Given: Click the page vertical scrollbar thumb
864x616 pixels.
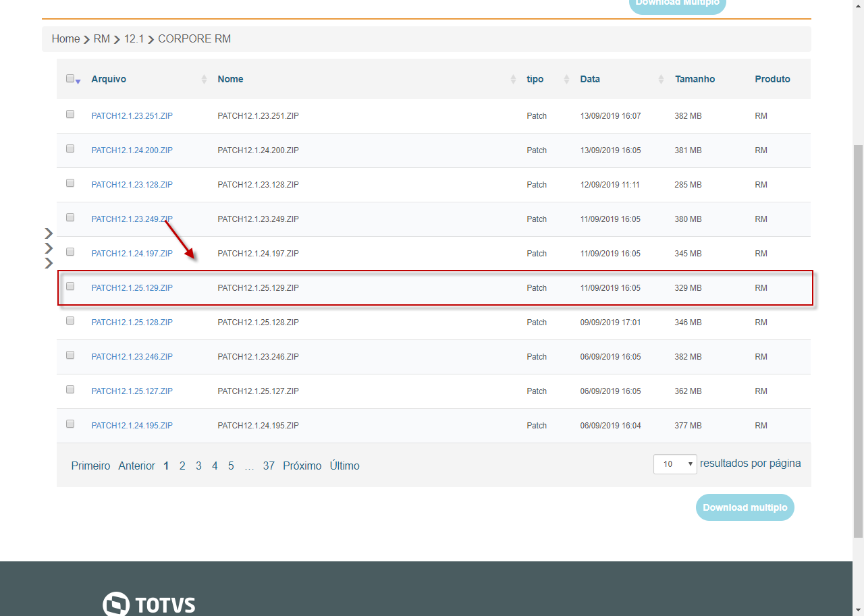Looking at the screenshot, I should point(858,341).
